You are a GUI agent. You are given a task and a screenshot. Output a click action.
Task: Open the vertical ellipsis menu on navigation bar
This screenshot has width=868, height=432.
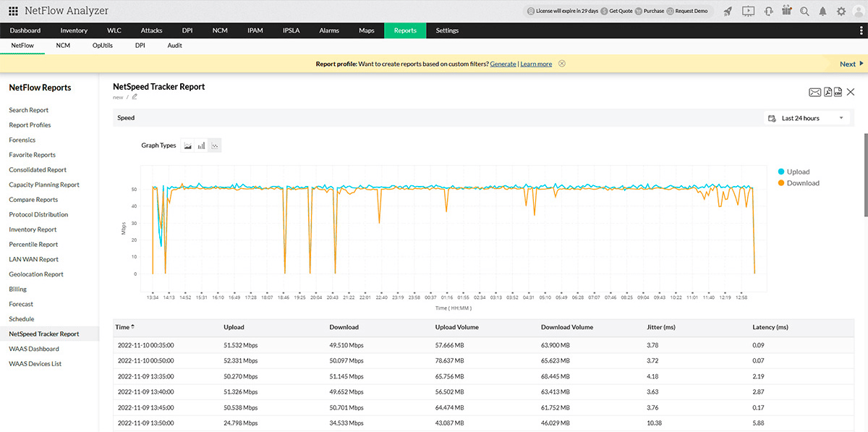coord(861,30)
